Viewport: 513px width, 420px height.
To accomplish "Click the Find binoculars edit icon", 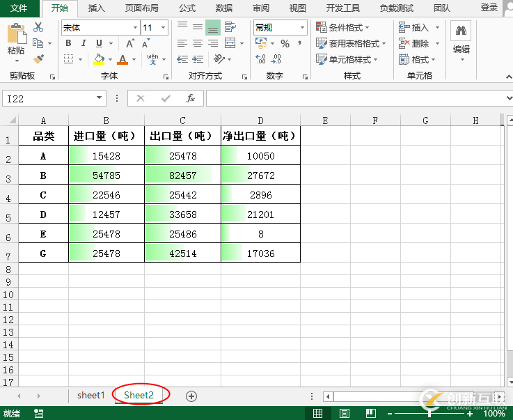I will point(461,31).
